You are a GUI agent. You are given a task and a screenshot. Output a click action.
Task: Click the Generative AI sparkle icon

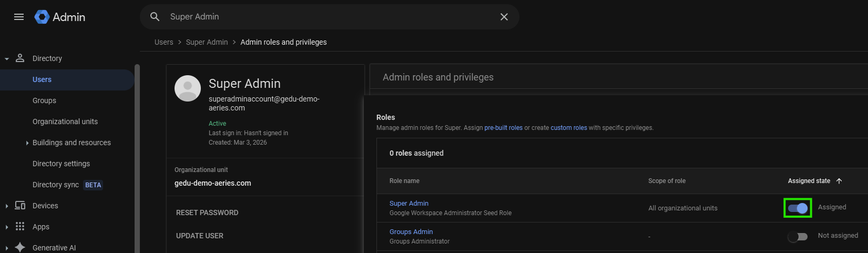[x=20, y=247]
